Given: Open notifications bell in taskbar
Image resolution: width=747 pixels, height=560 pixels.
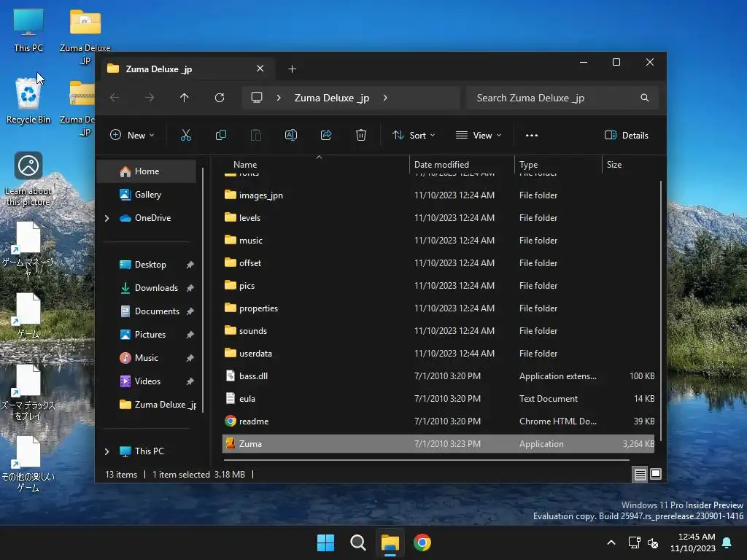Looking at the screenshot, I should (x=727, y=542).
